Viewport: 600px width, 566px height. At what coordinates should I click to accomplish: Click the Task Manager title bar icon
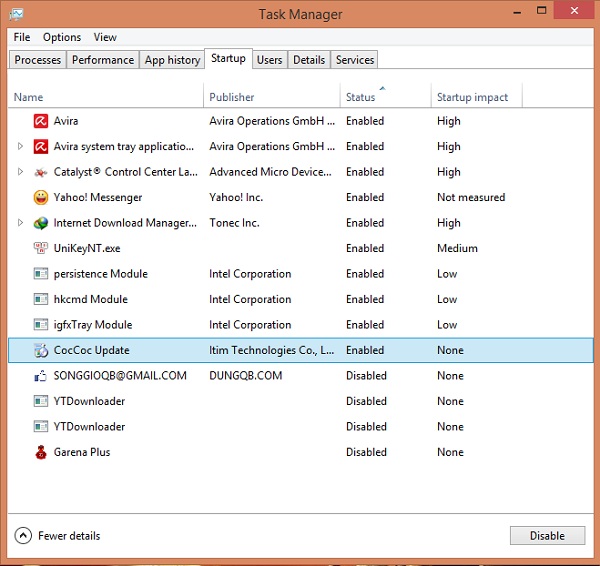16,15
